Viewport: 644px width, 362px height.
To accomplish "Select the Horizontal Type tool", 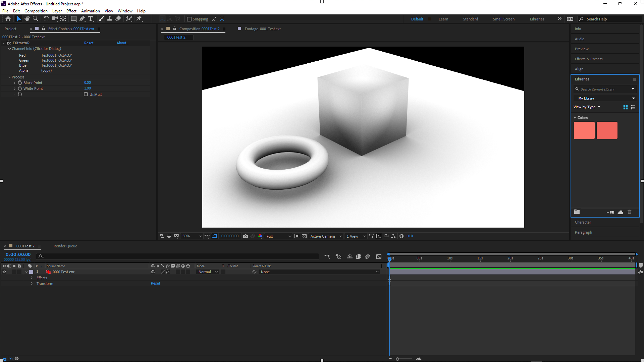I will [x=91, y=19].
